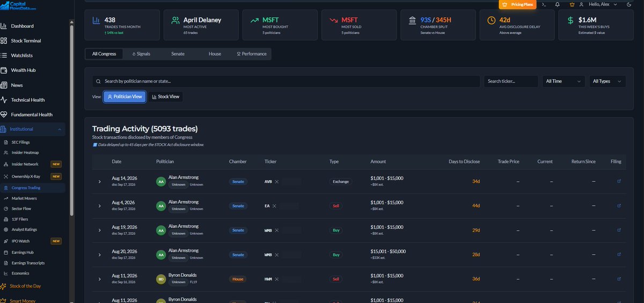
Task: Click the CapitalFlowsData logo
Action: [x=19, y=5]
